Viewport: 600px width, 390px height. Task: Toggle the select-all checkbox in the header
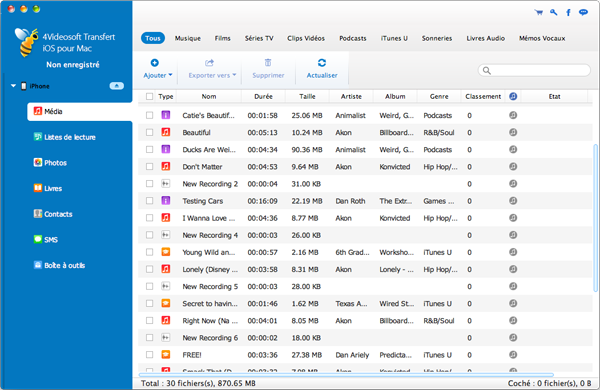coord(150,96)
